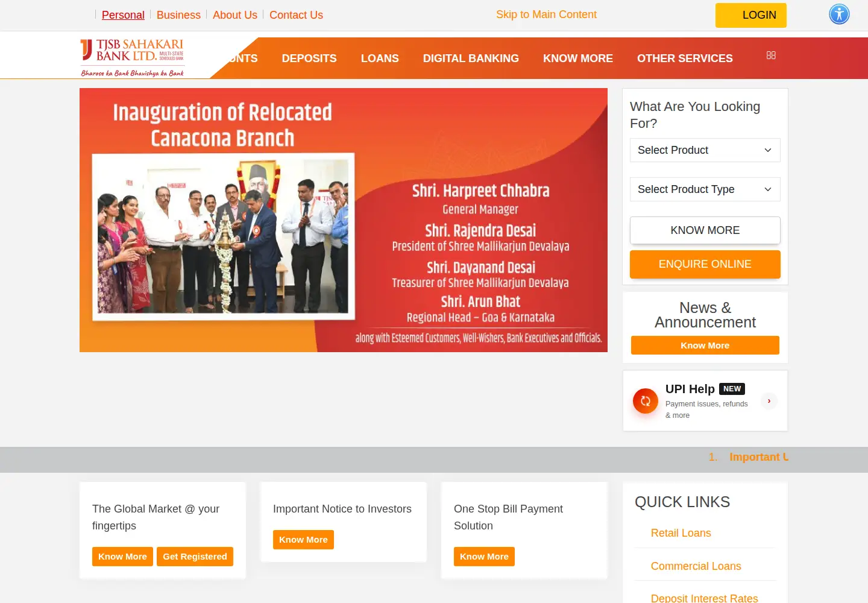Screen dimensions: 868x603
Task: Open the Other Services menu
Action: (x=685, y=58)
